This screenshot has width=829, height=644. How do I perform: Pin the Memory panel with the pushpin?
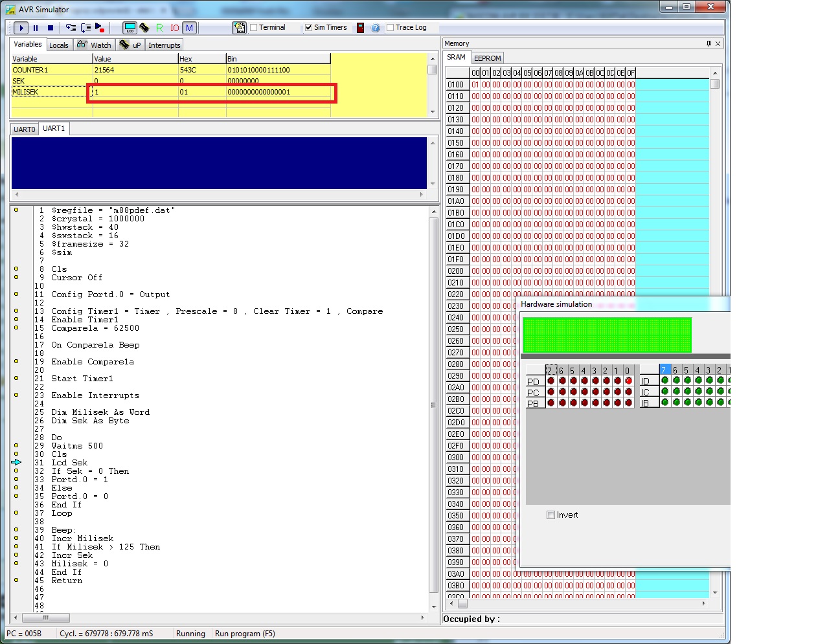(709, 43)
